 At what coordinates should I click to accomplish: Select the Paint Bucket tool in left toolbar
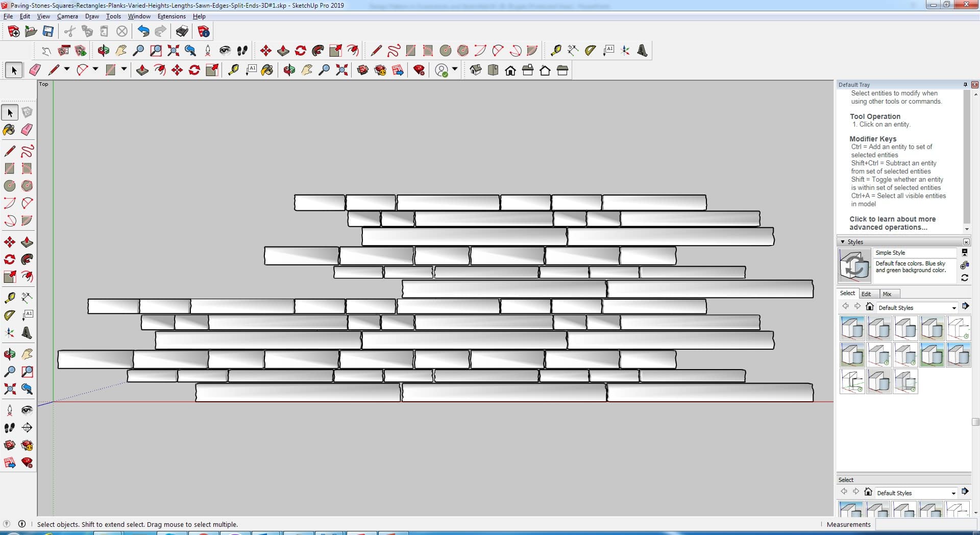point(9,130)
